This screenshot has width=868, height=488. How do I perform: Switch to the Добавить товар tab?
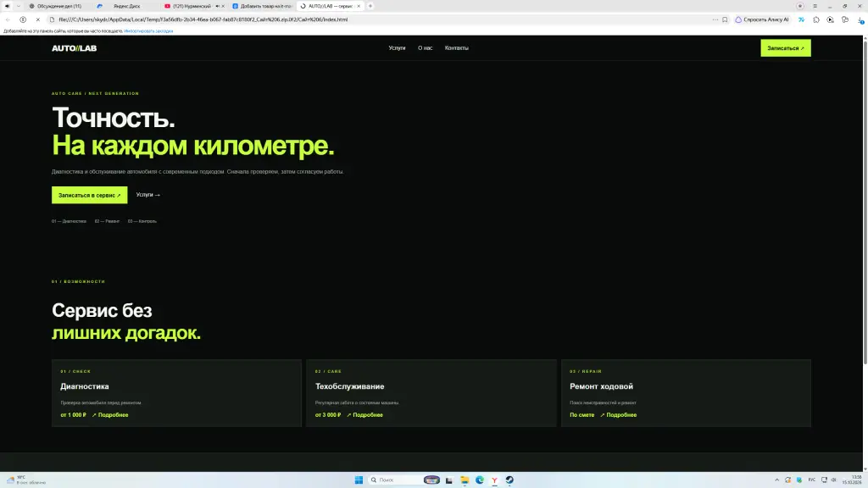(x=263, y=6)
